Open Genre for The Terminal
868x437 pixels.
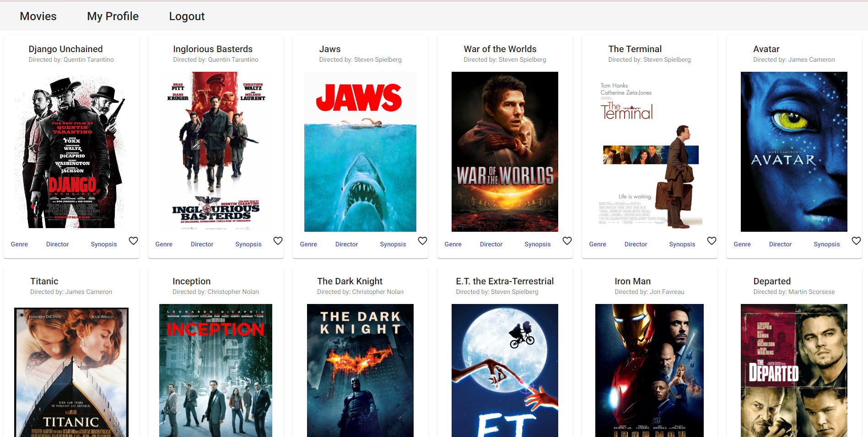[598, 244]
